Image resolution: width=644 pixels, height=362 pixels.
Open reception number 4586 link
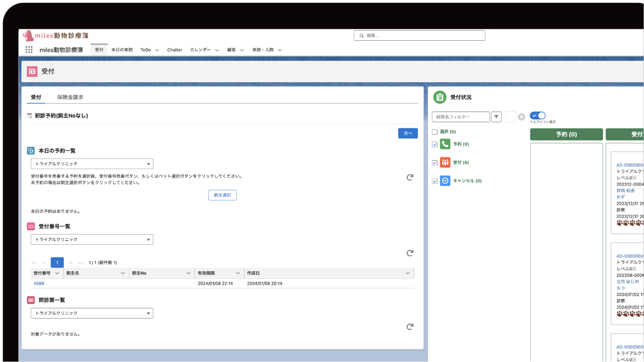click(39, 283)
